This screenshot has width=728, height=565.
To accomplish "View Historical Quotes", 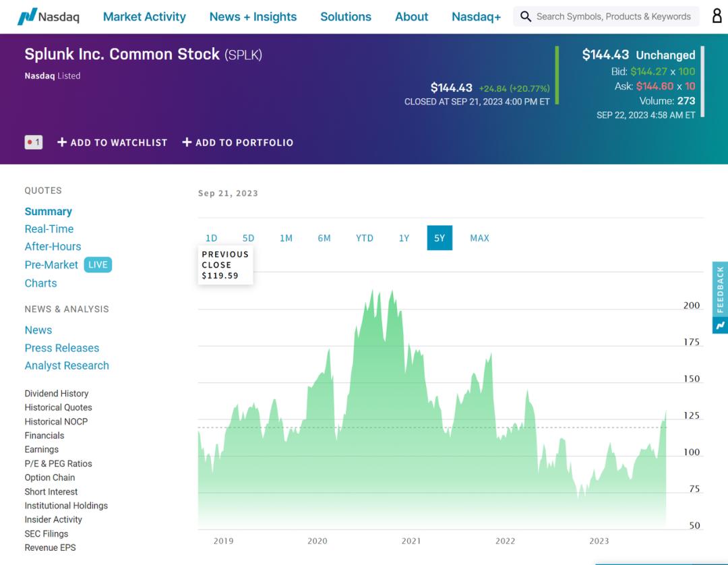I will (x=59, y=407).
